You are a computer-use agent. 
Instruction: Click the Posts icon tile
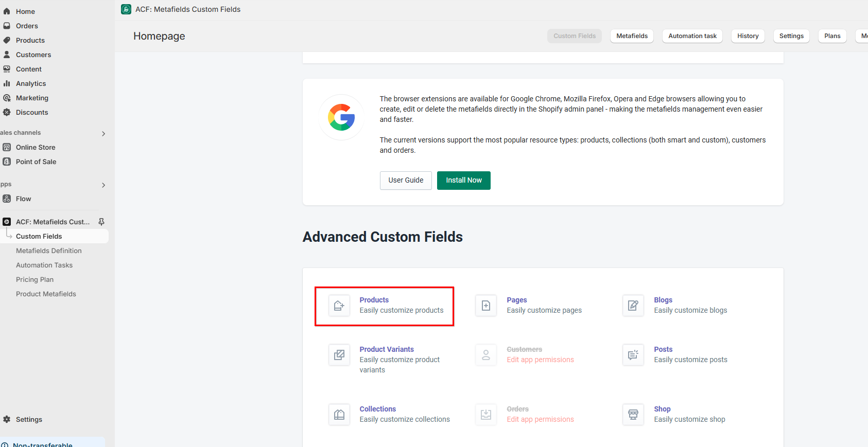[633, 355]
